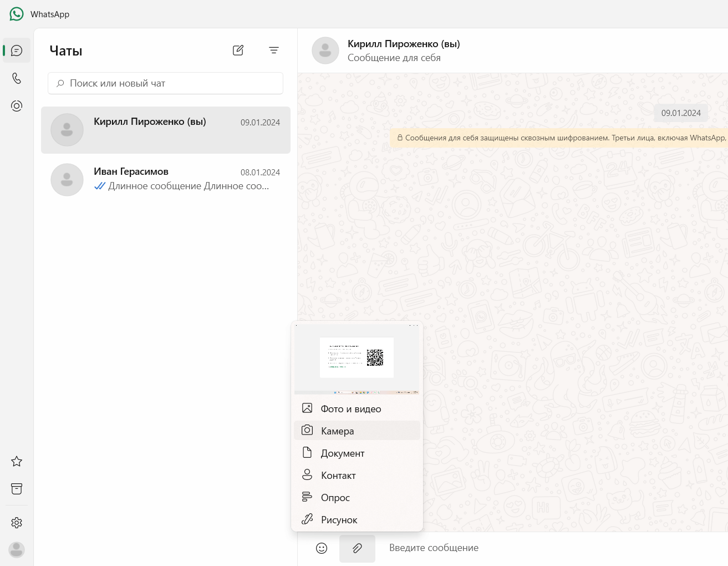728x566 pixels.
Task: Start a new chat with compose icon
Action: 238,50
